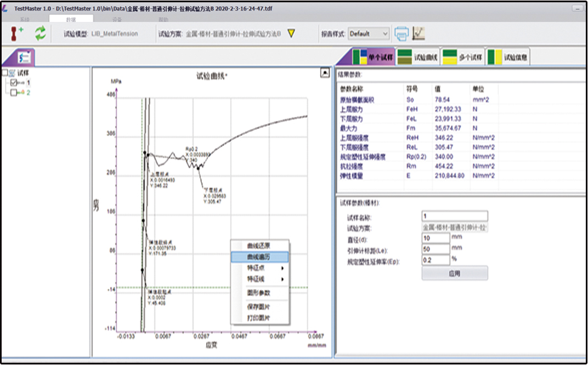This screenshot has width=588, height=365.
Task: Click the specimen list panel tab icon
Action: 24,57
